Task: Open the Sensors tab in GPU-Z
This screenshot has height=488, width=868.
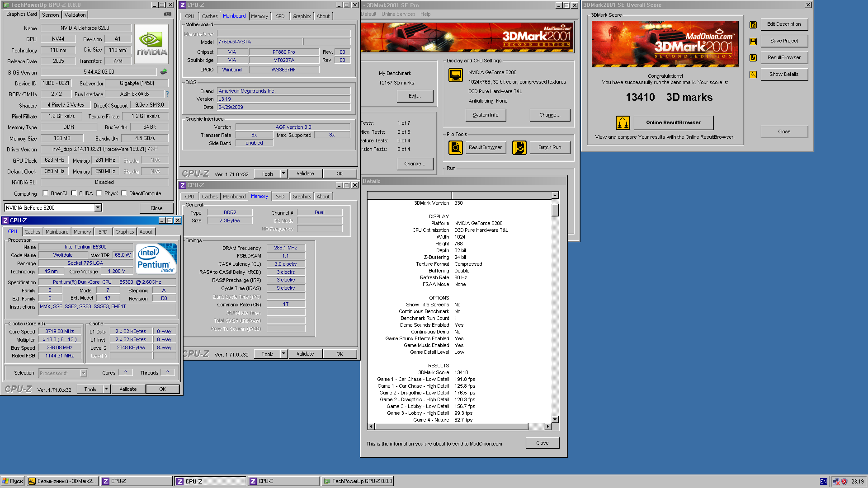Action: point(51,15)
